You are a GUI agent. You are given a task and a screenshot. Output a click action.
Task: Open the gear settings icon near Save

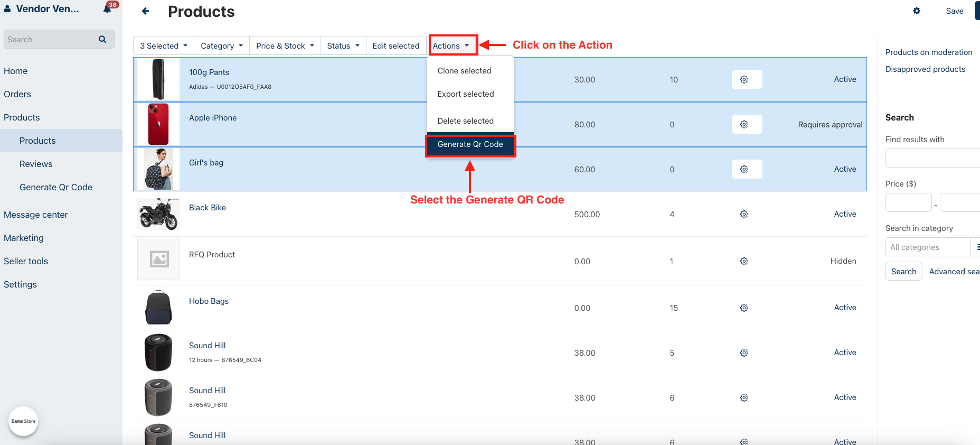(x=917, y=11)
